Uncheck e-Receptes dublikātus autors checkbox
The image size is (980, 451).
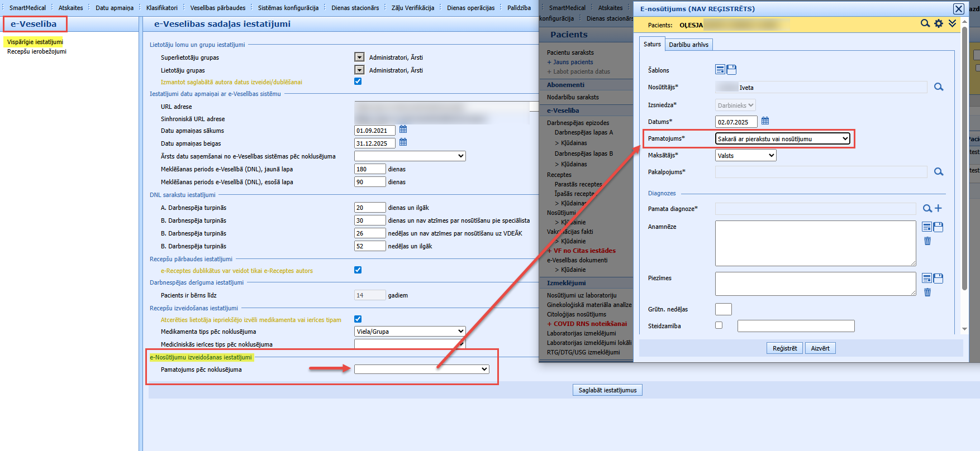(x=358, y=270)
